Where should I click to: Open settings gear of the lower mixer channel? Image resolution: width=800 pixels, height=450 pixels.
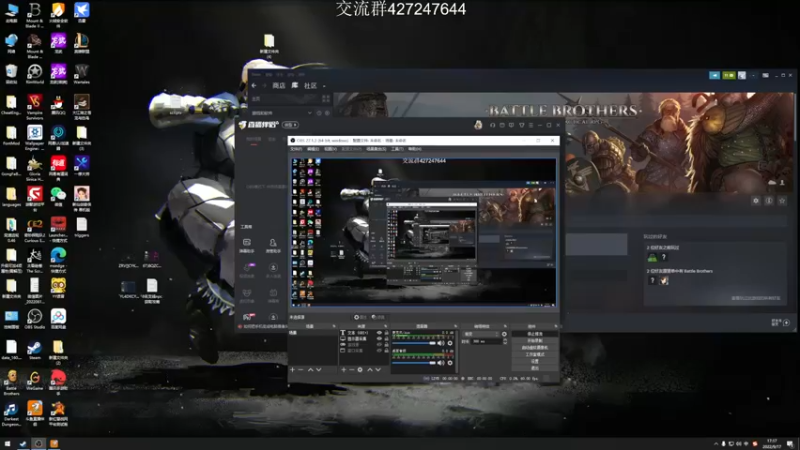[450, 363]
